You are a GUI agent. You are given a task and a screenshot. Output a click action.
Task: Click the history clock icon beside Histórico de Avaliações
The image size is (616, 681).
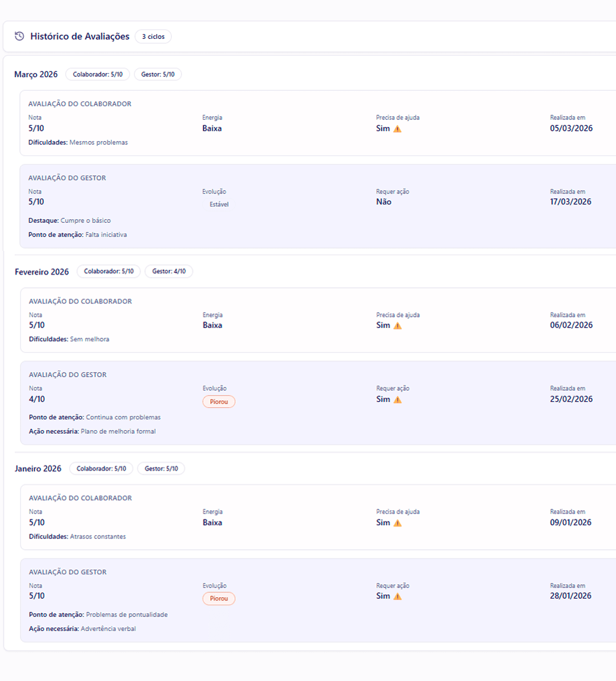[x=19, y=36]
